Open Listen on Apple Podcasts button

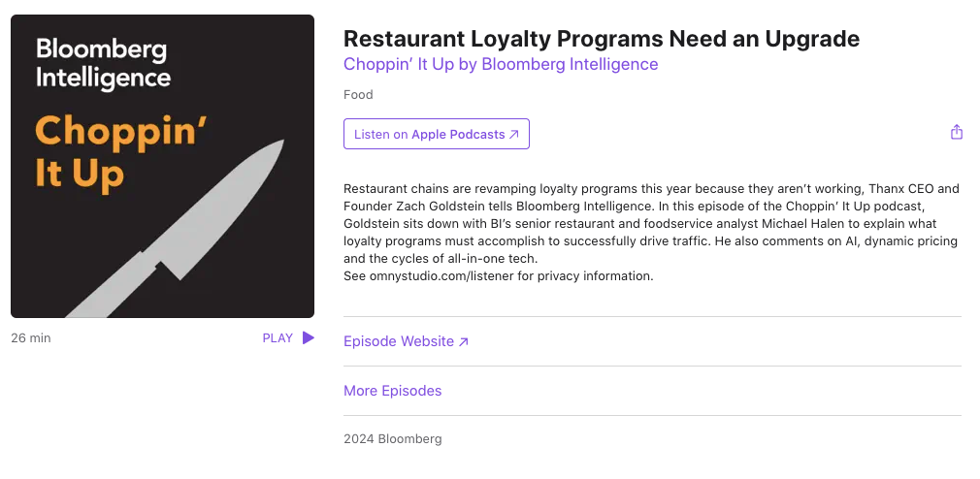pos(437,134)
